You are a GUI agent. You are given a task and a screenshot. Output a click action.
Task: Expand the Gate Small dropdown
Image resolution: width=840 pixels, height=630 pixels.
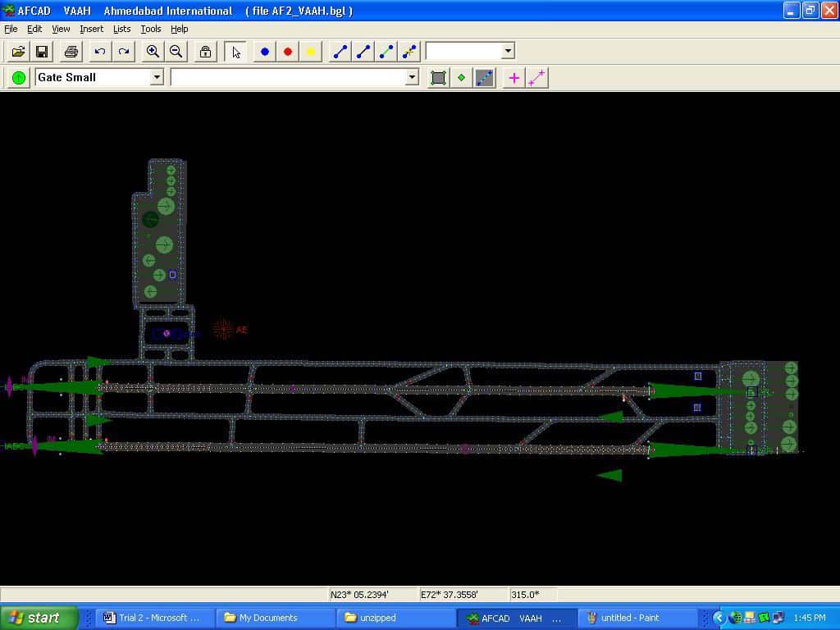point(157,77)
